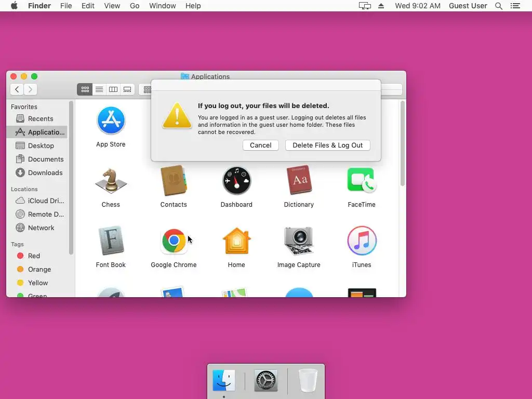Open the File menu

click(x=66, y=6)
